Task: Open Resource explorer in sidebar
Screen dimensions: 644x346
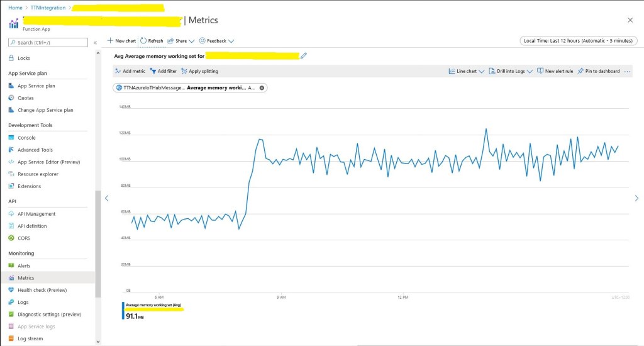Action: [x=38, y=174]
